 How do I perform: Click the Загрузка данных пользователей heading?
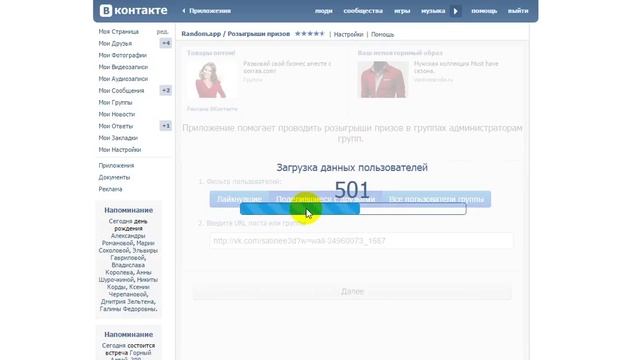tap(352, 167)
